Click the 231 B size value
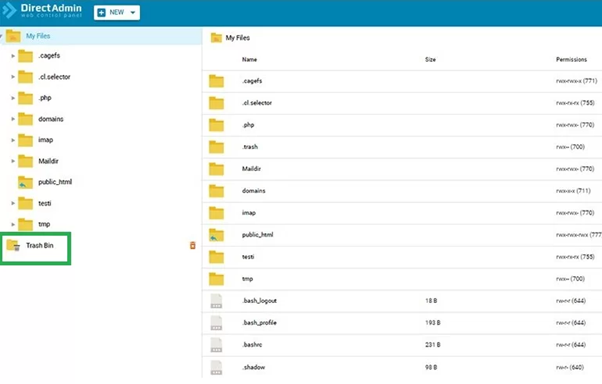 tap(433, 344)
